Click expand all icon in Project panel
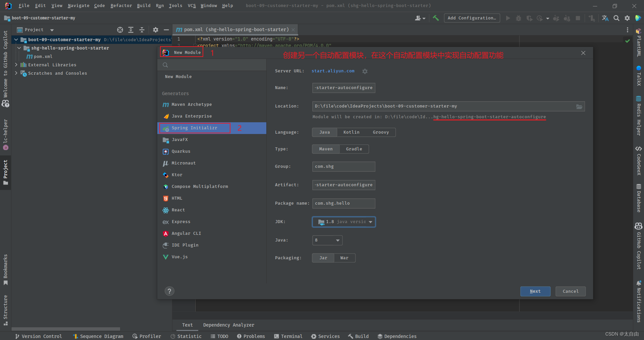The image size is (644, 340). (131, 30)
